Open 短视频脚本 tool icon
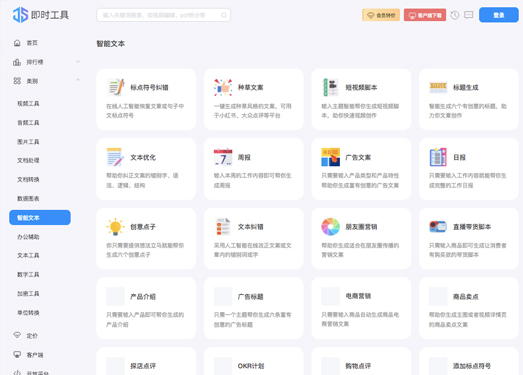This screenshot has width=523, height=375. click(x=331, y=87)
